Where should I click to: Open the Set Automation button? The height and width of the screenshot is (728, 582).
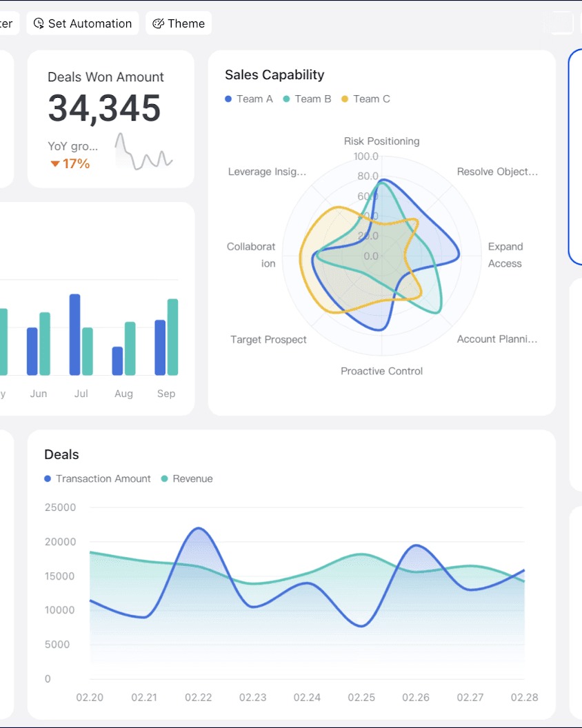pos(83,23)
